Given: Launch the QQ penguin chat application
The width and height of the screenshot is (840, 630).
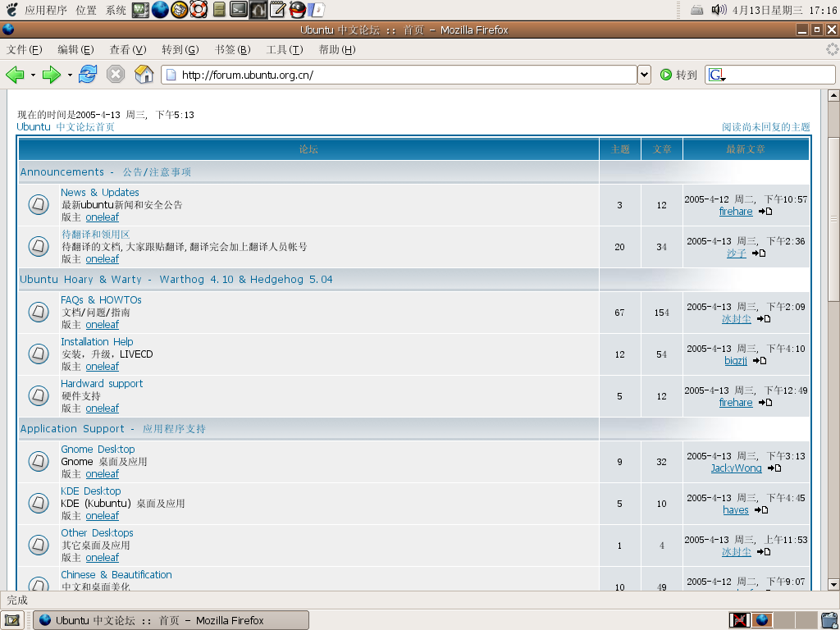Looking at the screenshot, I should (x=297, y=10).
